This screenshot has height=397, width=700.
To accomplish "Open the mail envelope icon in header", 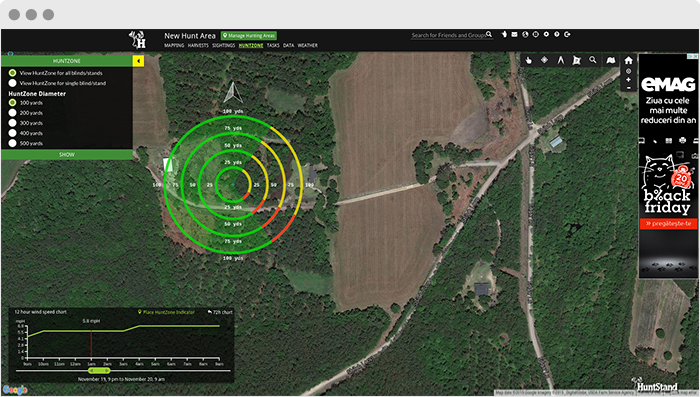I will tap(514, 34).
